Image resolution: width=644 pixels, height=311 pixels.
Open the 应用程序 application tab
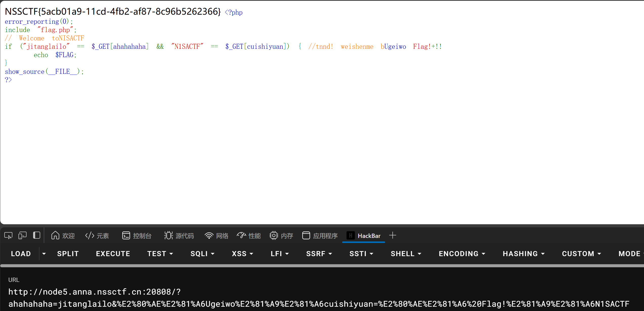320,236
